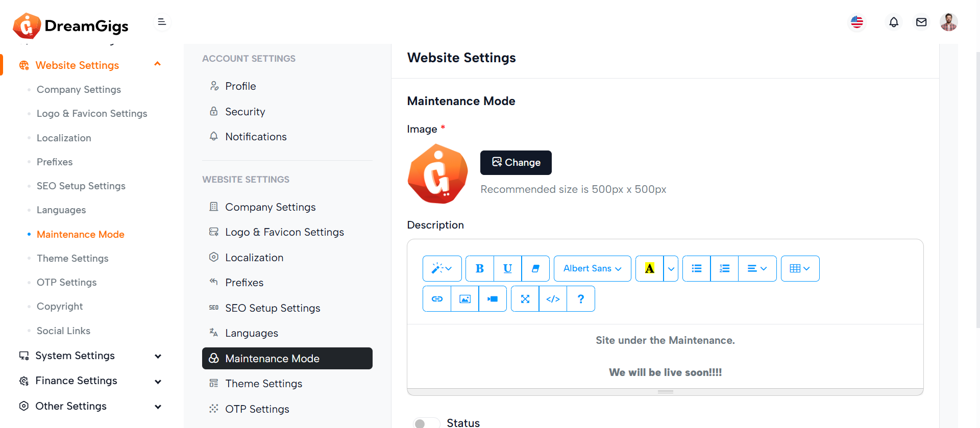Click the yellow font highlight color button
The image size is (980, 428).
click(649, 269)
